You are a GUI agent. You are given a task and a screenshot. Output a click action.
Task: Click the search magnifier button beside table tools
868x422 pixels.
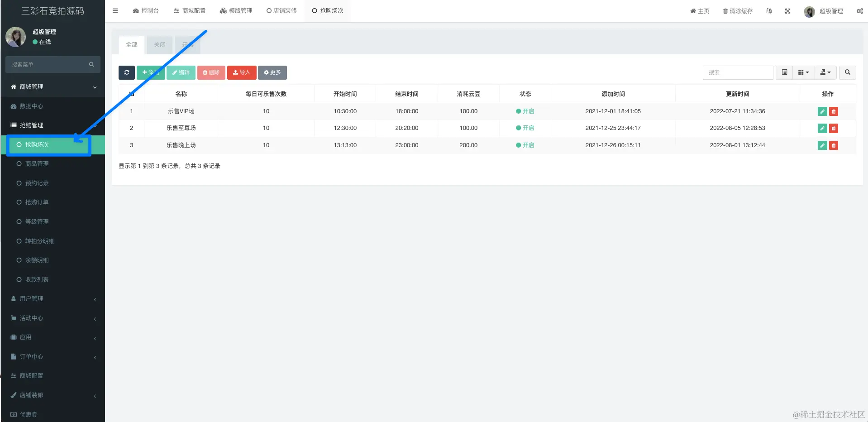pyautogui.click(x=848, y=72)
